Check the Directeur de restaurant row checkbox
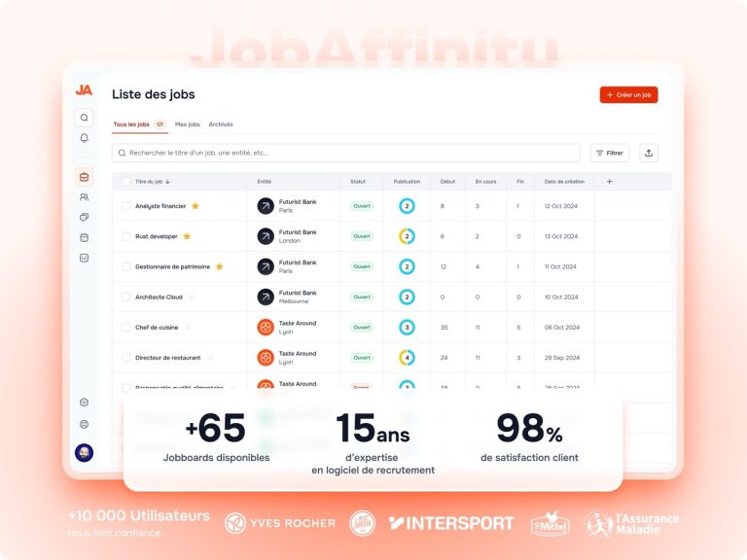Screen dimensions: 747x560 (125, 358)
